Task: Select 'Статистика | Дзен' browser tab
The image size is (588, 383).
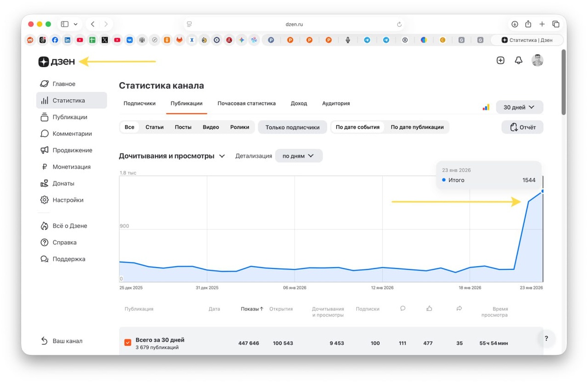Action: tap(527, 40)
